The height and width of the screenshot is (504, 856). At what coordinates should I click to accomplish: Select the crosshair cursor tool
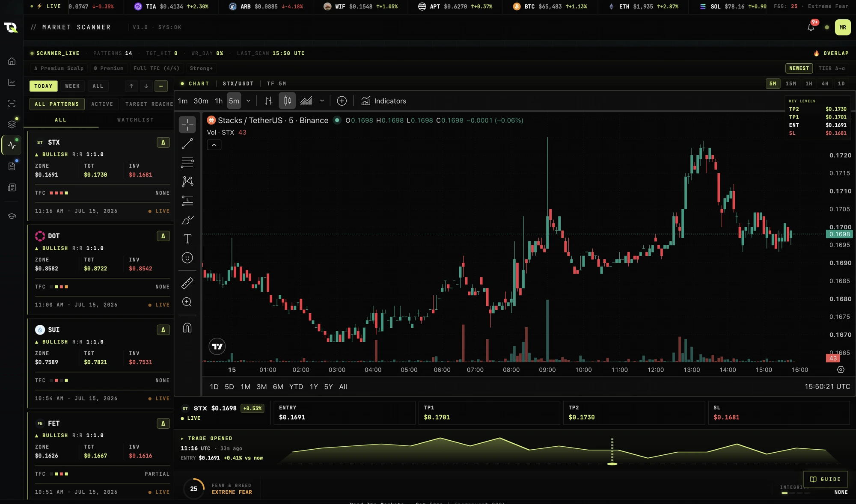187,125
